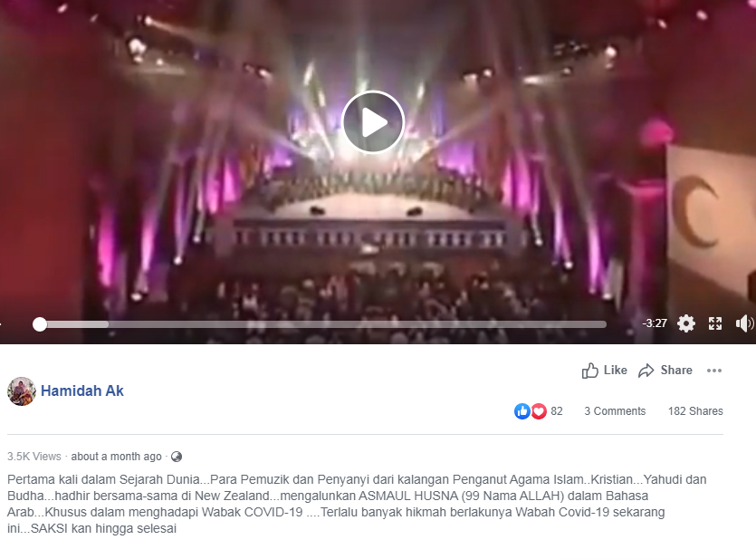Like the video with thumbs-up button
Image resolution: width=756 pixels, height=559 pixels.
604,371
